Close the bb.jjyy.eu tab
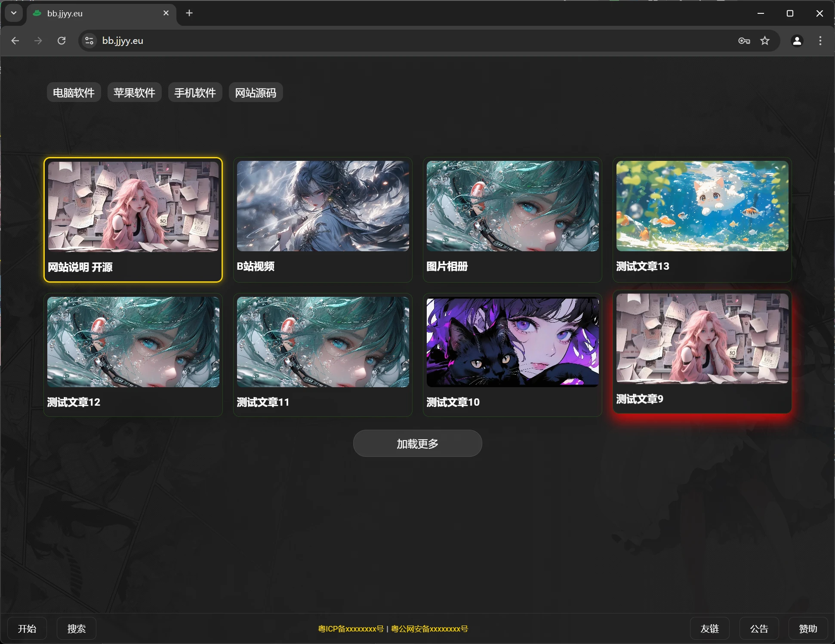The height and width of the screenshot is (644, 835). click(166, 13)
